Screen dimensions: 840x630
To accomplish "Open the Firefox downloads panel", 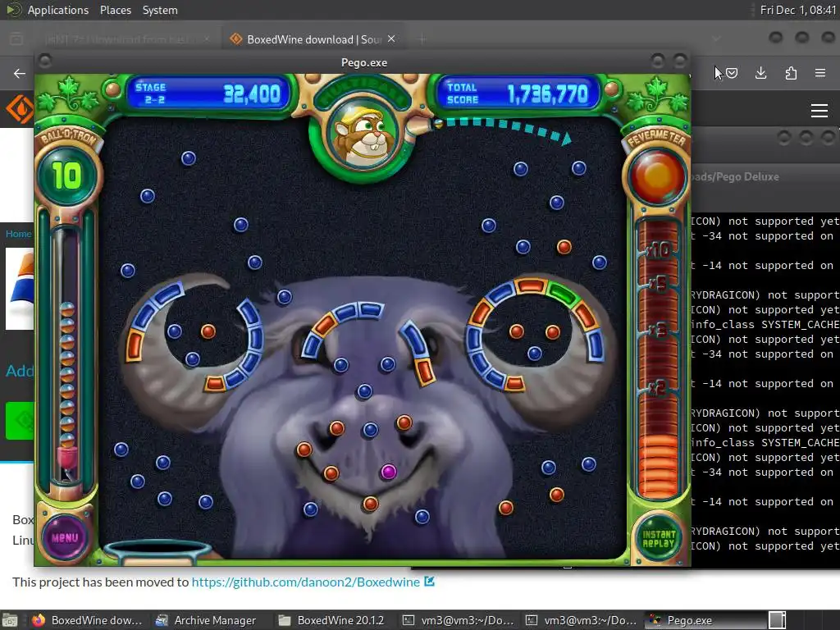I will (x=760, y=73).
